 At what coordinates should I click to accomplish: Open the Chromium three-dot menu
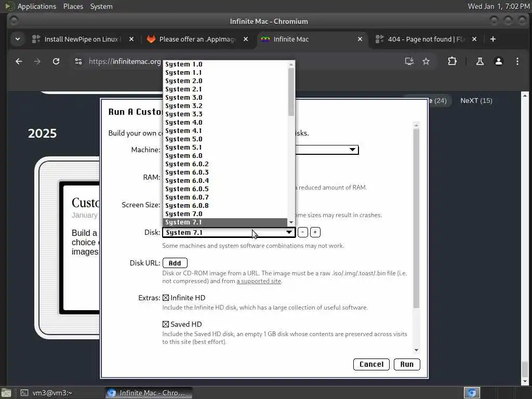coord(517,61)
